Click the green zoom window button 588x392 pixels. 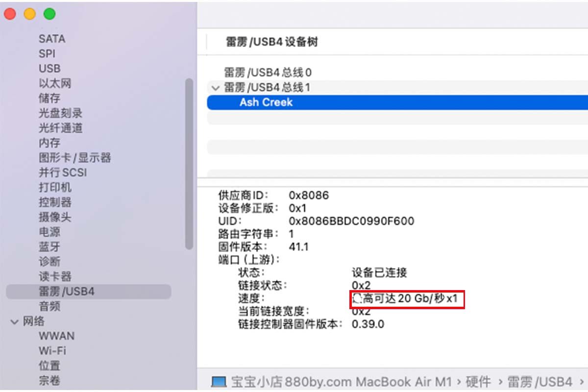[x=49, y=14]
